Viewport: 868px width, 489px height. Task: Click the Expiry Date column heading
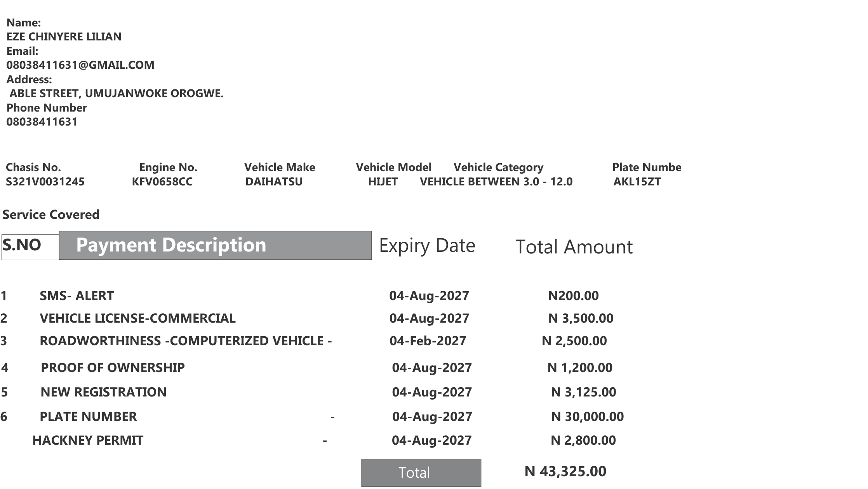(x=427, y=246)
